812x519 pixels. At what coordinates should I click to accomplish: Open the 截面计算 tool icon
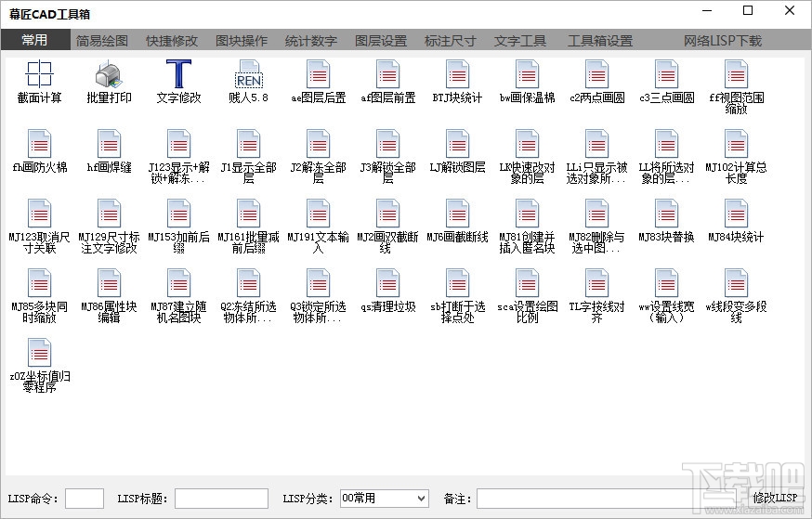[39, 74]
